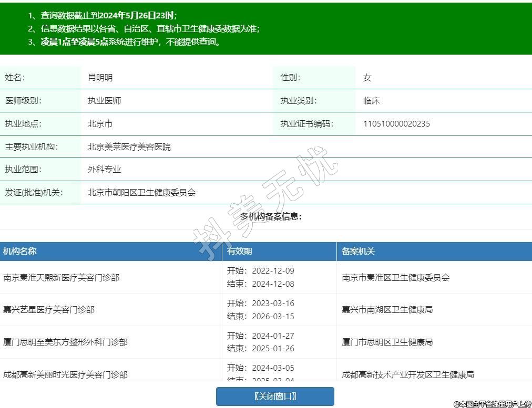Select the 厦门思明至美东方整形外科门诊部 row
Screen dimensions: 532x408
(65, 342)
